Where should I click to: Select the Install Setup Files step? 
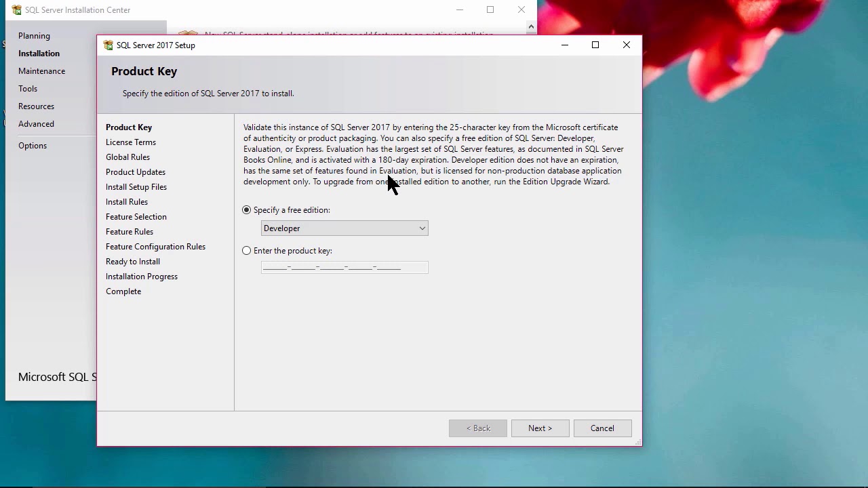coord(136,187)
